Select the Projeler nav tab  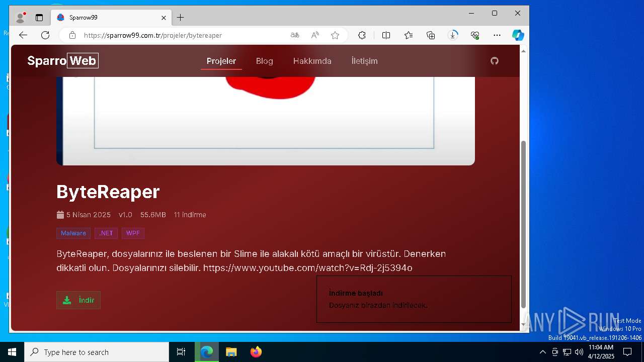(x=221, y=61)
